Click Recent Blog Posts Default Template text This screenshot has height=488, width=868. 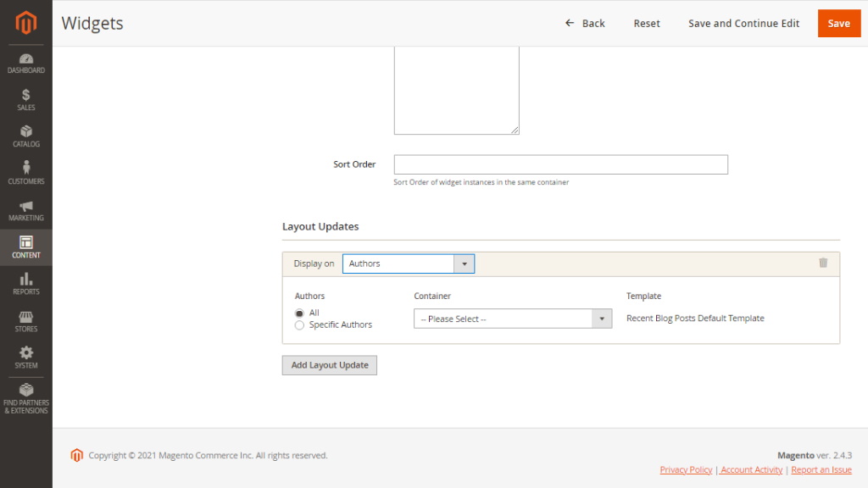pos(695,319)
